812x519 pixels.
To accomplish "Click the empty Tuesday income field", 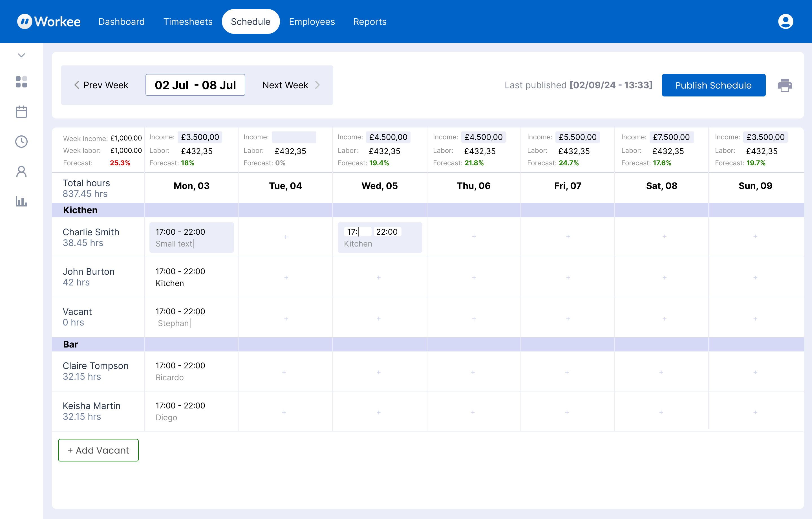I will tap(294, 137).
